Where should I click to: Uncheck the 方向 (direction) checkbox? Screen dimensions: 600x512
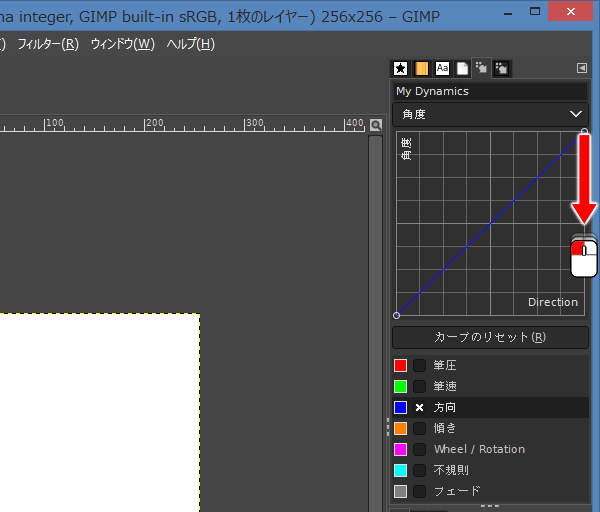(x=420, y=408)
